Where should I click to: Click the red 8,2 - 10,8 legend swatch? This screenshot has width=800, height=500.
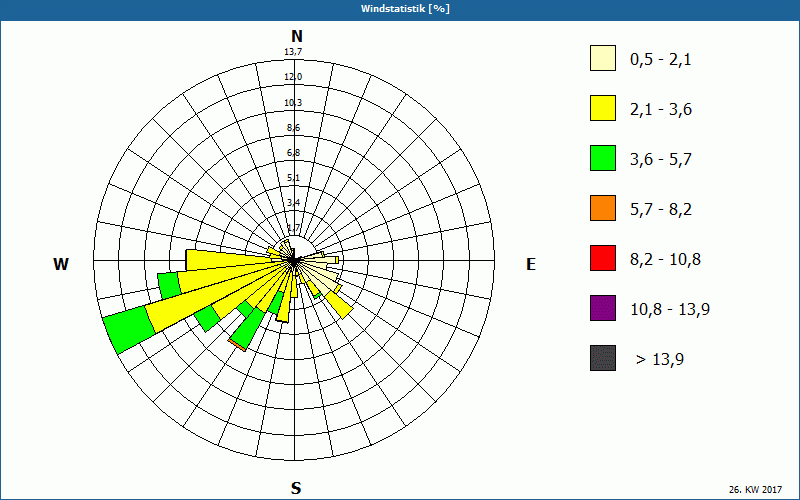[x=603, y=258]
